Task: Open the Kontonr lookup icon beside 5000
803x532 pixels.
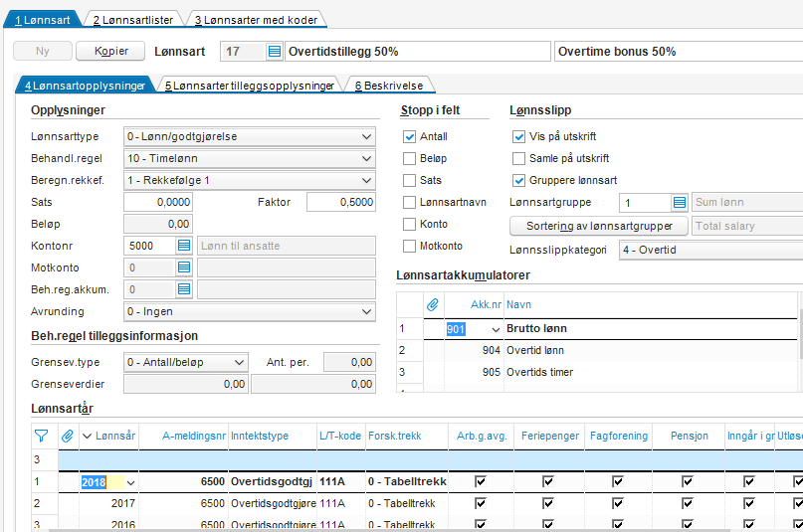Action: coord(184,246)
